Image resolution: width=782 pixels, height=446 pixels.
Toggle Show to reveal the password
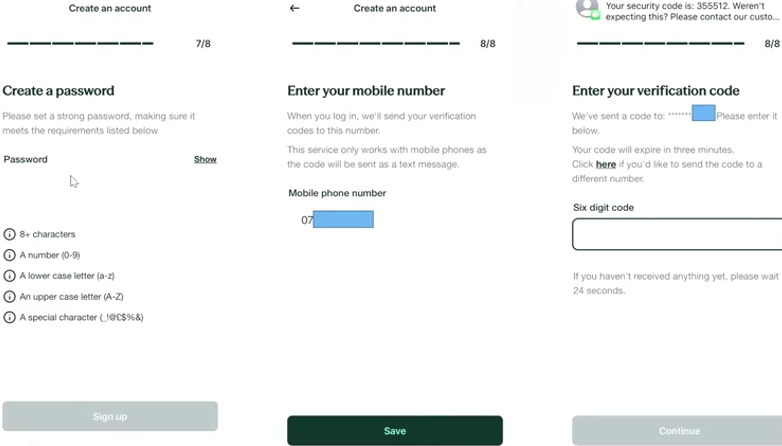205,159
